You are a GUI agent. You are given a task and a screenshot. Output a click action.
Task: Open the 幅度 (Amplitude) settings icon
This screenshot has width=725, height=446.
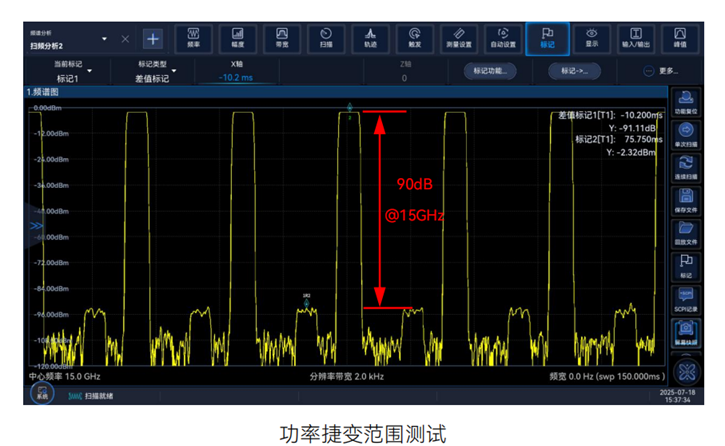(237, 38)
